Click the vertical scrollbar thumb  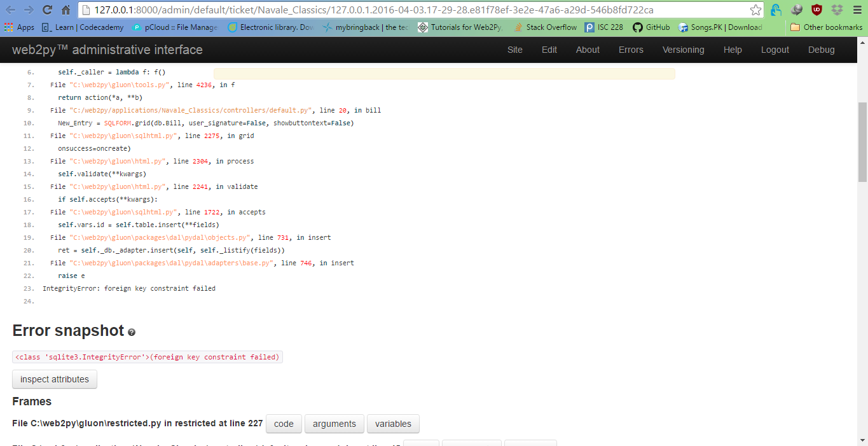(x=862, y=142)
